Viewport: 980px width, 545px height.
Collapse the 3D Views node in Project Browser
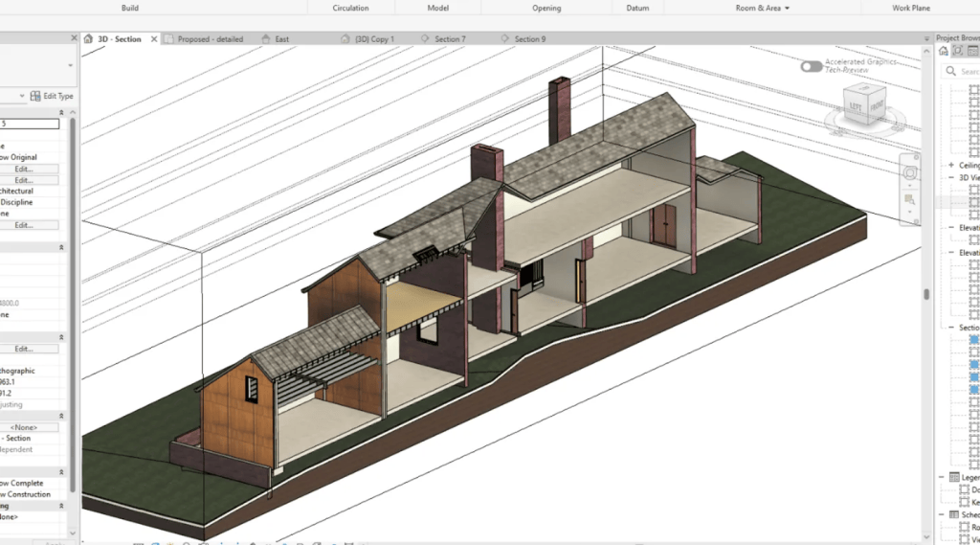coord(950,178)
